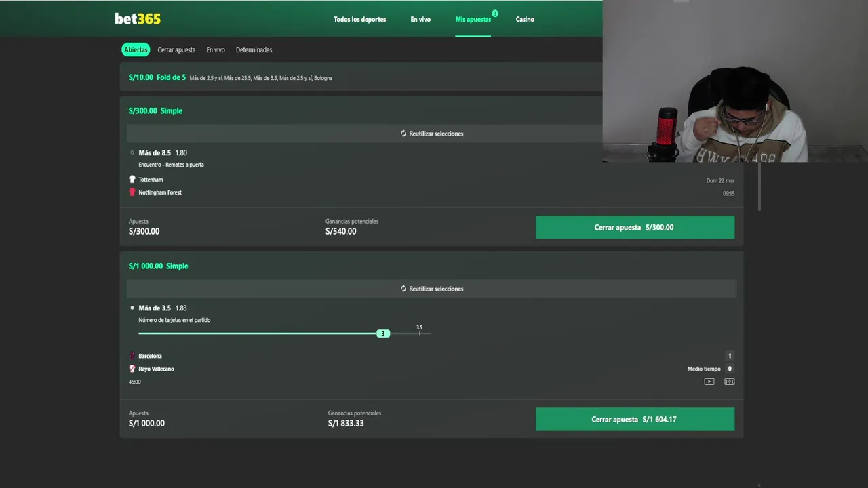The width and height of the screenshot is (868, 488).
Task: Click Barcelona team name
Action: [150, 356]
